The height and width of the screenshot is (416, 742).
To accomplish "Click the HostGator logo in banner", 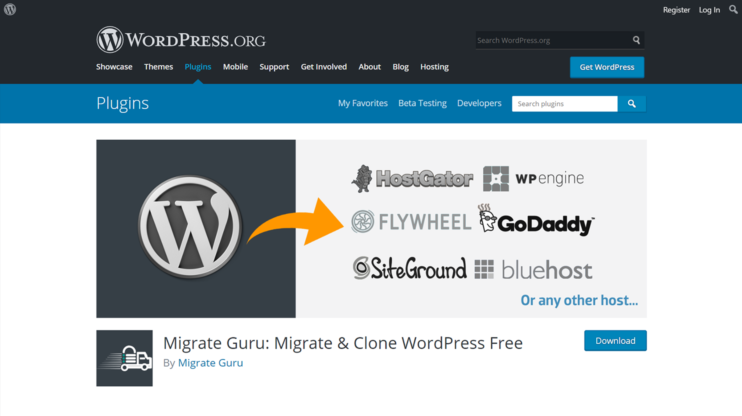I will tap(412, 178).
